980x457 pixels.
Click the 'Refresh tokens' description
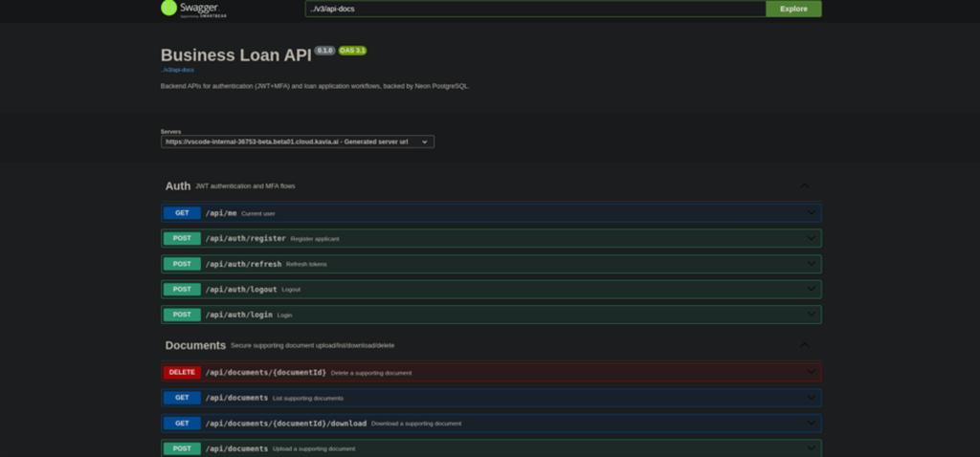point(306,265)
